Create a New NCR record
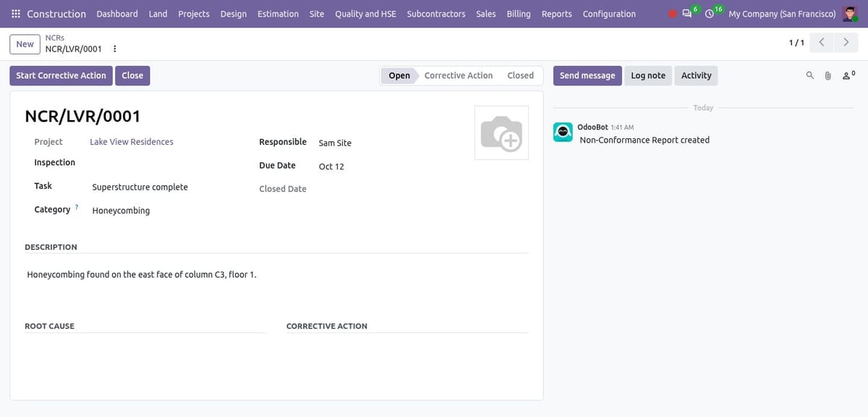868x417 pixels. 25,44
